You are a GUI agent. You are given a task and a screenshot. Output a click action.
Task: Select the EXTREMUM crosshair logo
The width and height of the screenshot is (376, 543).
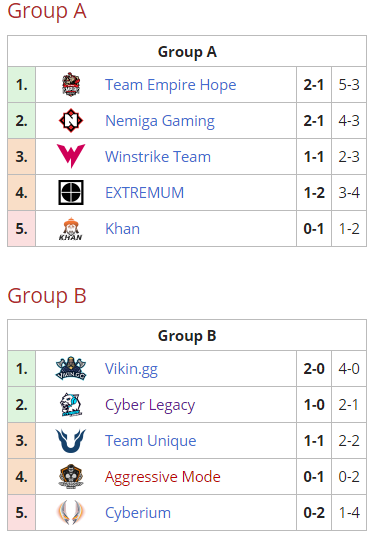[71, 193]
